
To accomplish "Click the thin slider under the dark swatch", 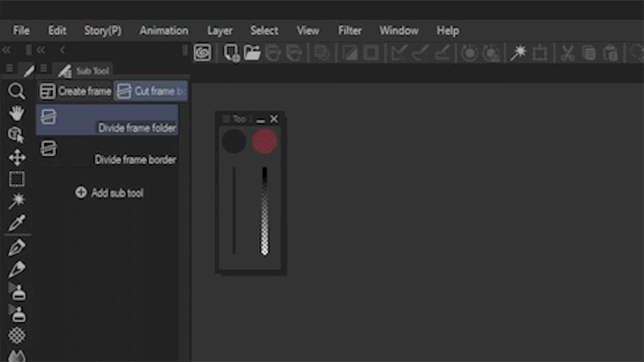I will pos(234,211).
